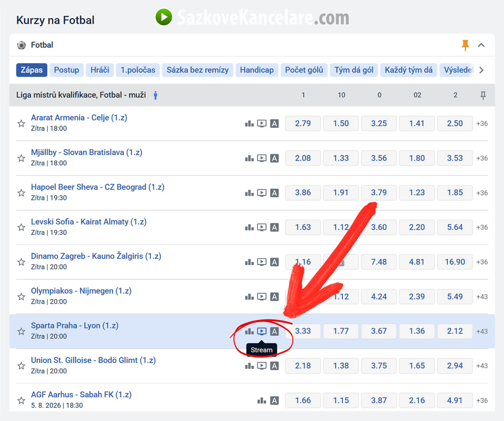Click the A icon for Mjällby - Slovan Bratislava

click(274, 158)
